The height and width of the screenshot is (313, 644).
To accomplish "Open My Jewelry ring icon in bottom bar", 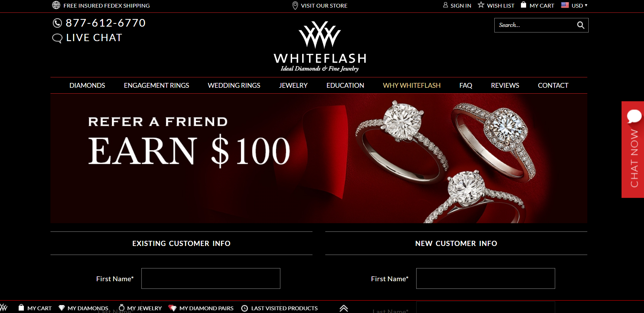I will (x=121, y=307).
